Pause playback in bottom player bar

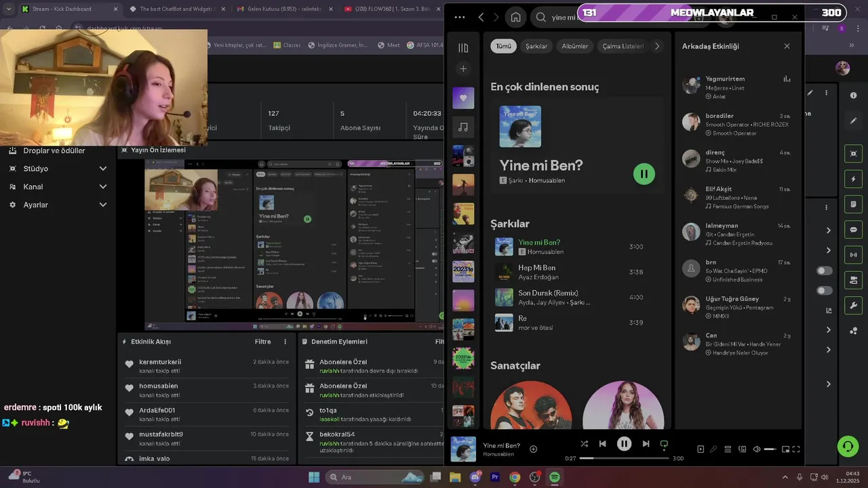click(x=624, y=444)
